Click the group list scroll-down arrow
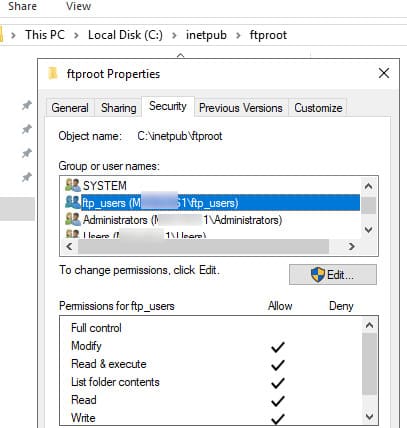 [x=369, y=229]
